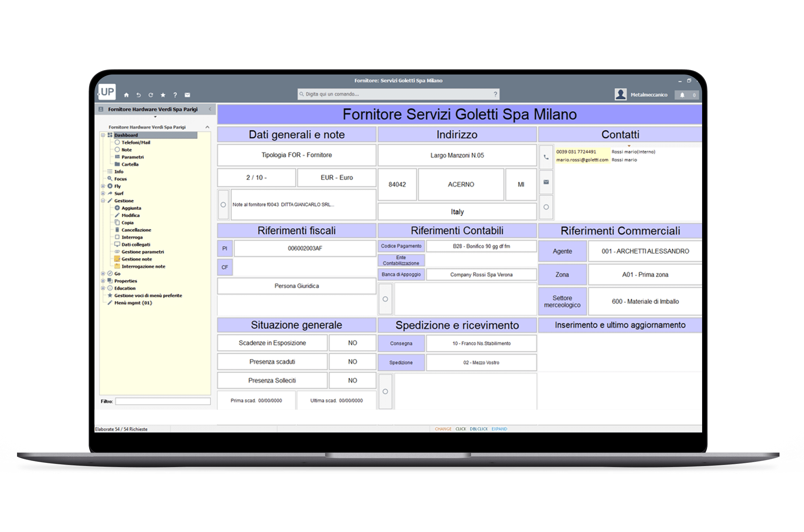The height and width of the screenshot is (532, 804).
Task: Click the Agente label button
Action: 562,251
